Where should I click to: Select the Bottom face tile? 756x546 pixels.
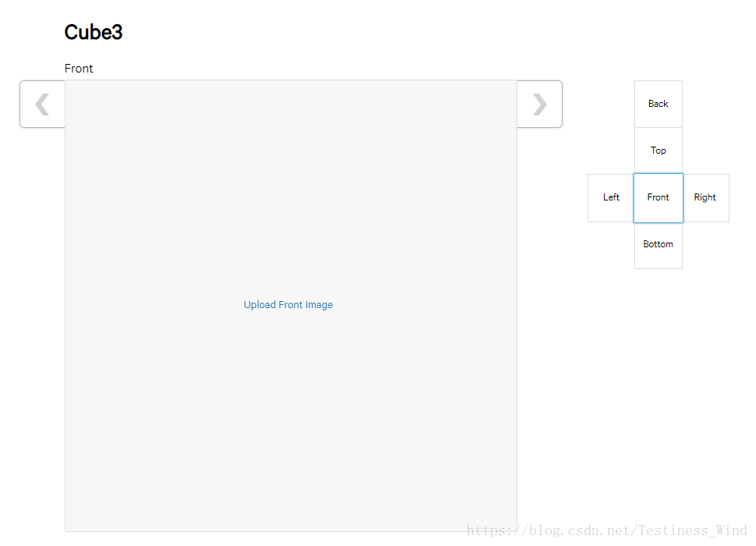[x=658, y=245]
